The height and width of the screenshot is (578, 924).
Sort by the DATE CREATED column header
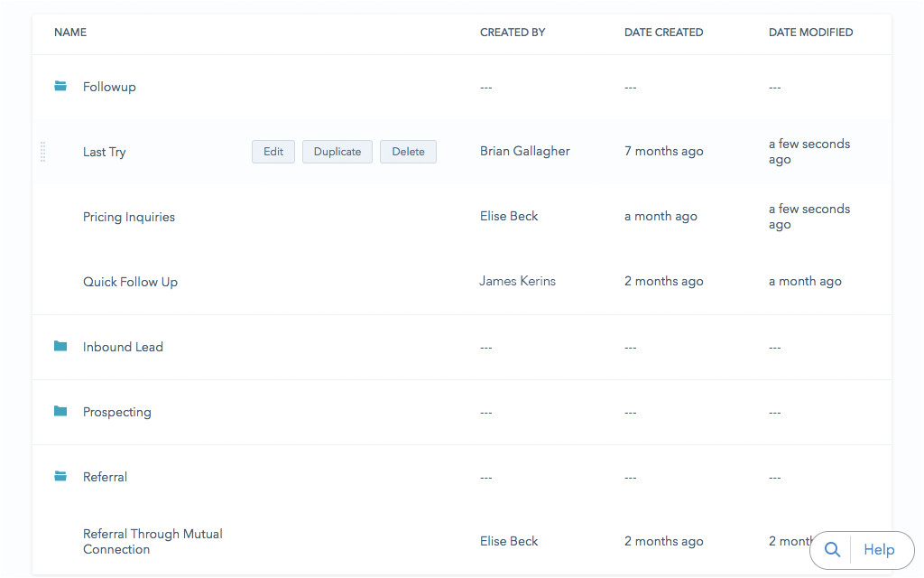tap(663, 33)
